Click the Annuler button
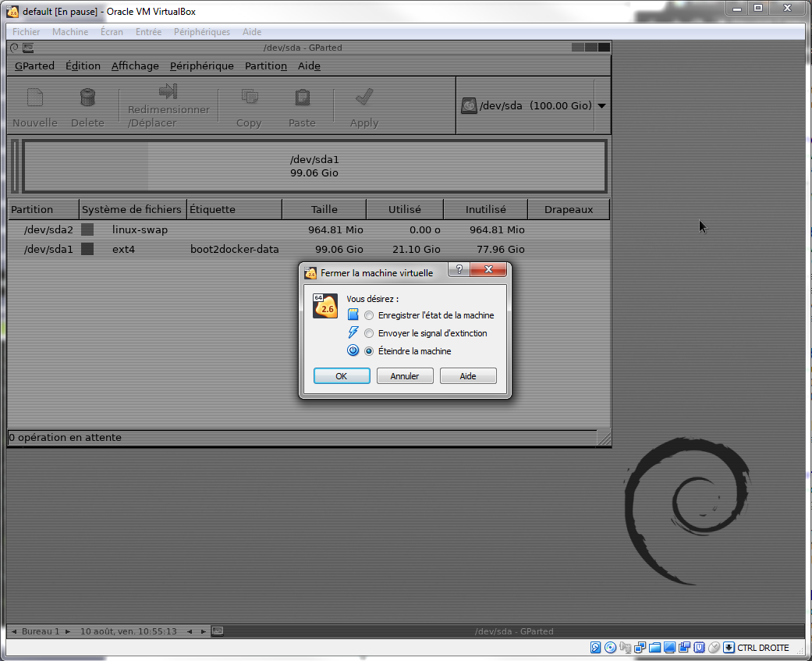 point(405,376)
